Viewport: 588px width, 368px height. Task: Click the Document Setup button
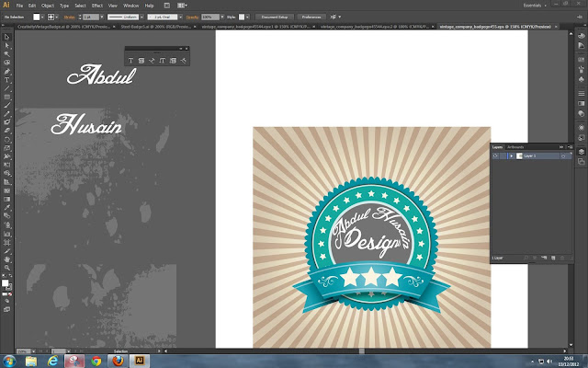[275, 17]
